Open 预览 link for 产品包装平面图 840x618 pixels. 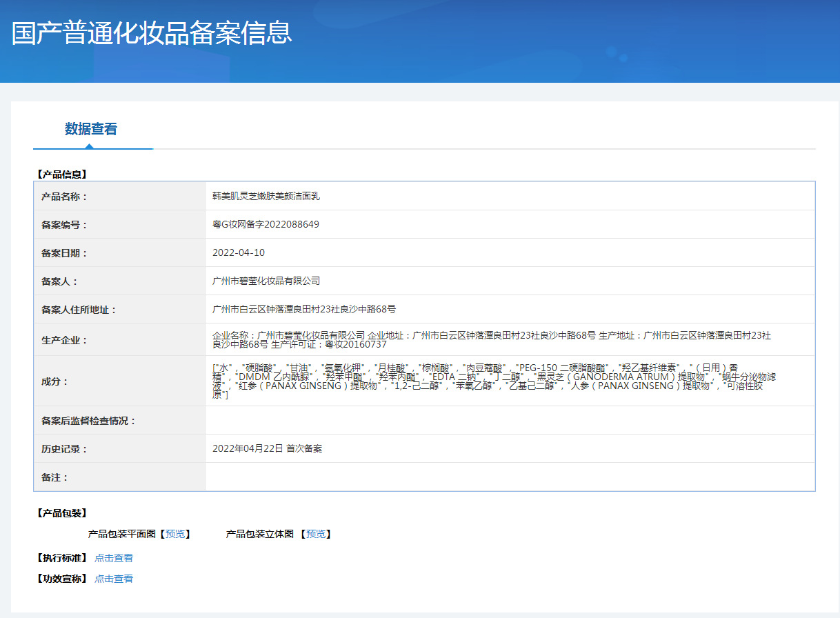[x=175, y=534]
